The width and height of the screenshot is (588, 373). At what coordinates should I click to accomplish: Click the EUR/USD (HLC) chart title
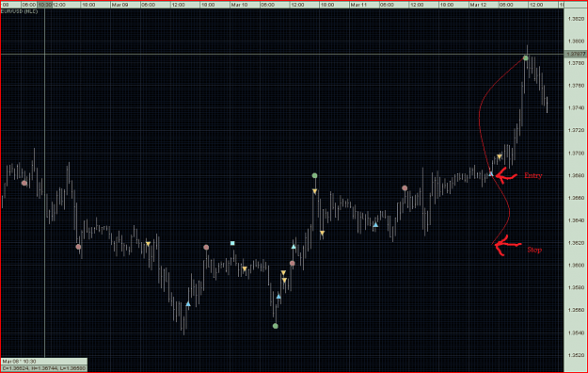tap(20, 11)
